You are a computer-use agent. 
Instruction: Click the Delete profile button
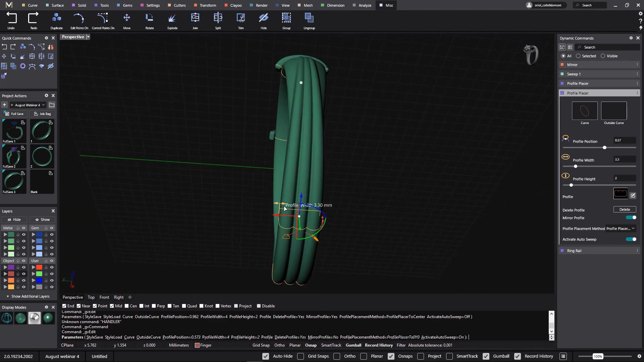625,209
